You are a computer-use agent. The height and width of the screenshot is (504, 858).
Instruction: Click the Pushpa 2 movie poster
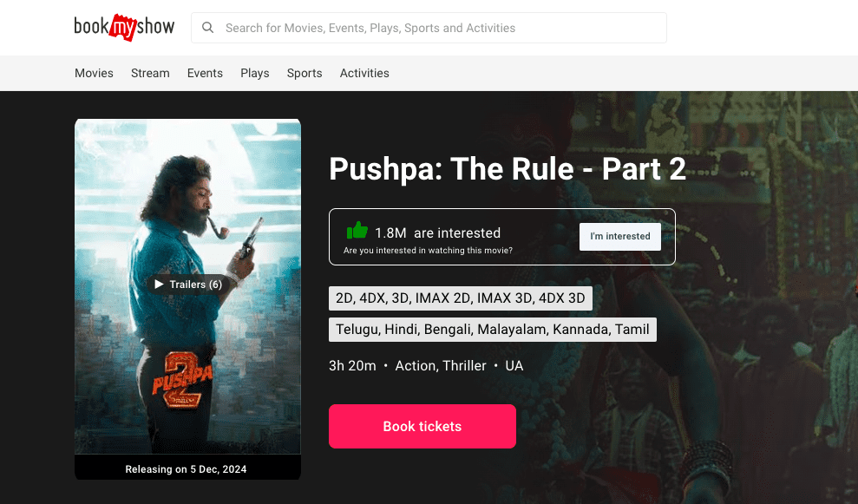187,286
